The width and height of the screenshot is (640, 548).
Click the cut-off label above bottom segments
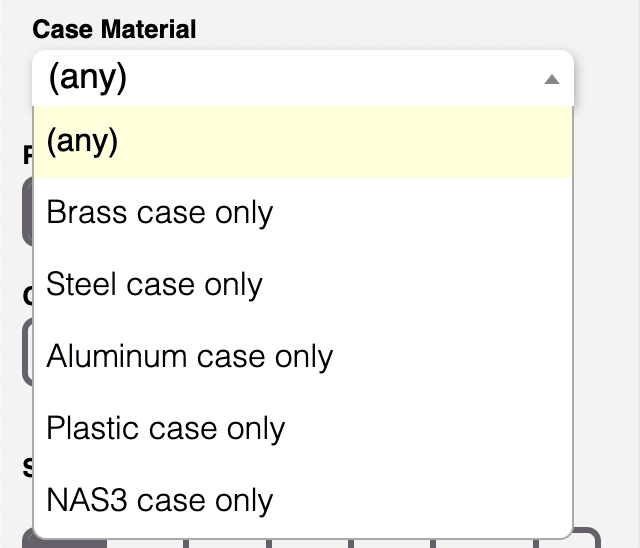(27, 467)
